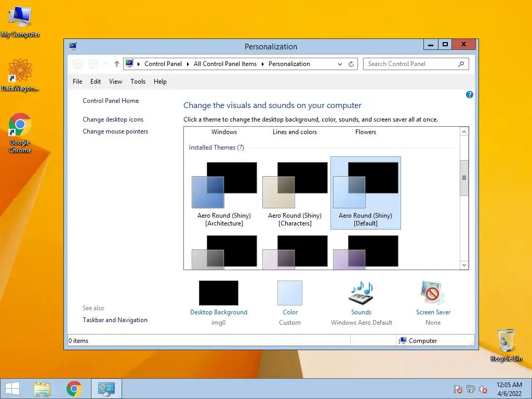532x399 pixels.
Task: Click All Control Panel Items breadcrumb
Action: click(x=225, y=64)
